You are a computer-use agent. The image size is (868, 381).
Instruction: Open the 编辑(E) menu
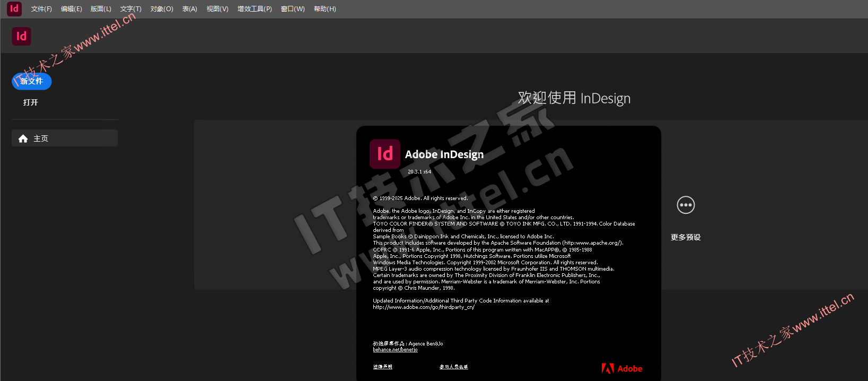71,9
